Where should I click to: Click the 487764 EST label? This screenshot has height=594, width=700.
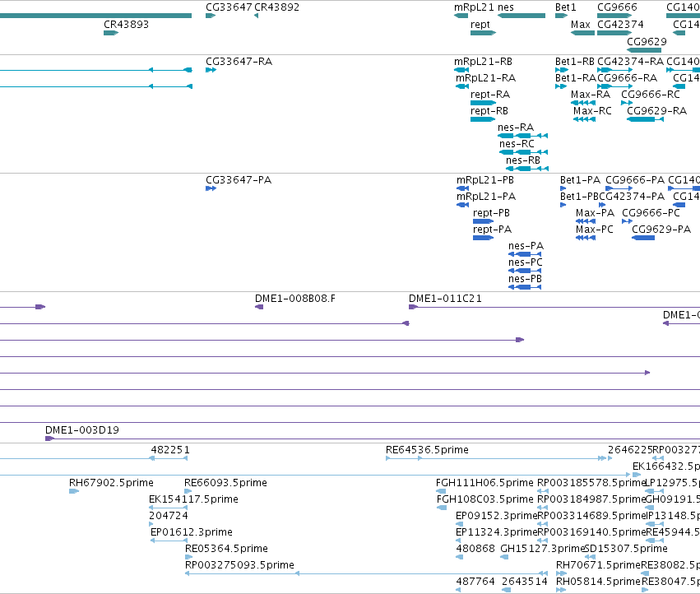tap(475, 581)
